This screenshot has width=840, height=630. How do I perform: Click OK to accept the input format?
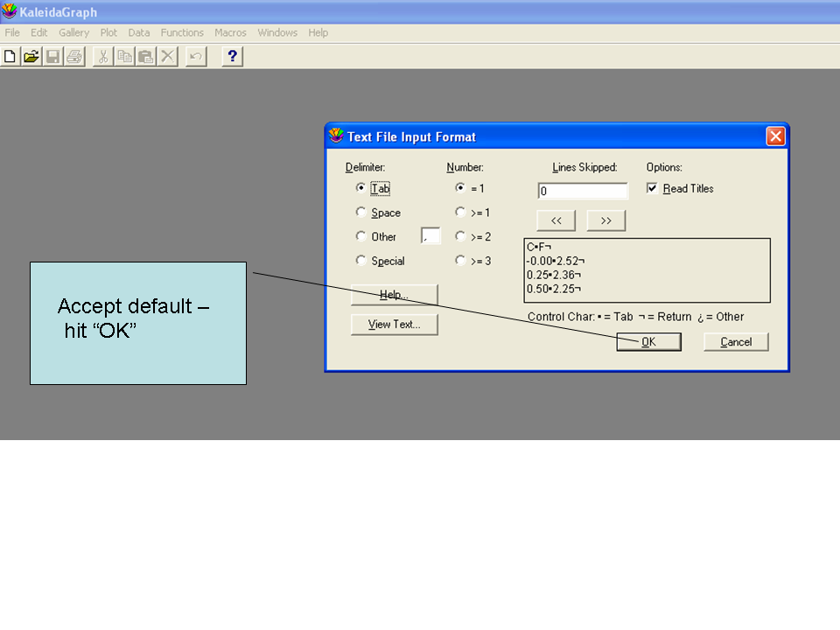(648, 342)
